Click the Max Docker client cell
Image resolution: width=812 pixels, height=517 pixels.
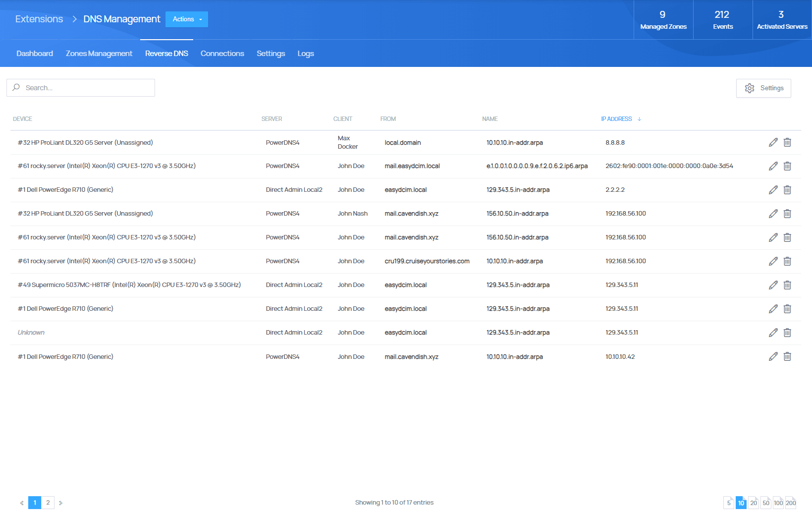coord(348,142)
